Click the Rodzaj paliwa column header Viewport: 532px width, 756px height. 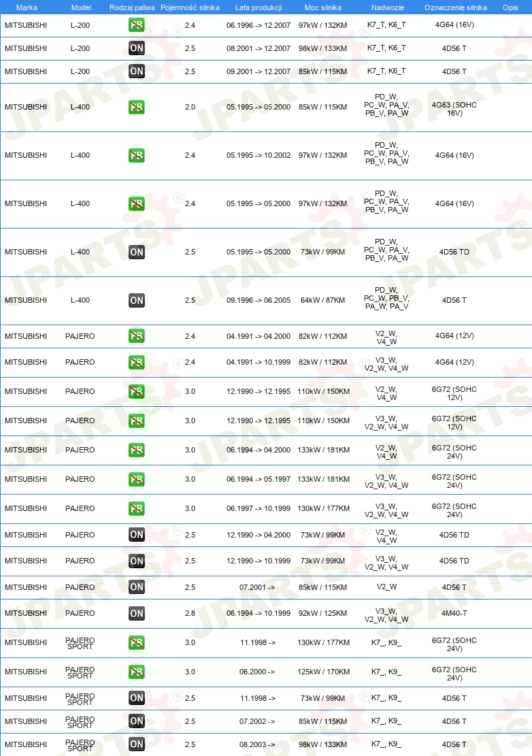[132, 7]
